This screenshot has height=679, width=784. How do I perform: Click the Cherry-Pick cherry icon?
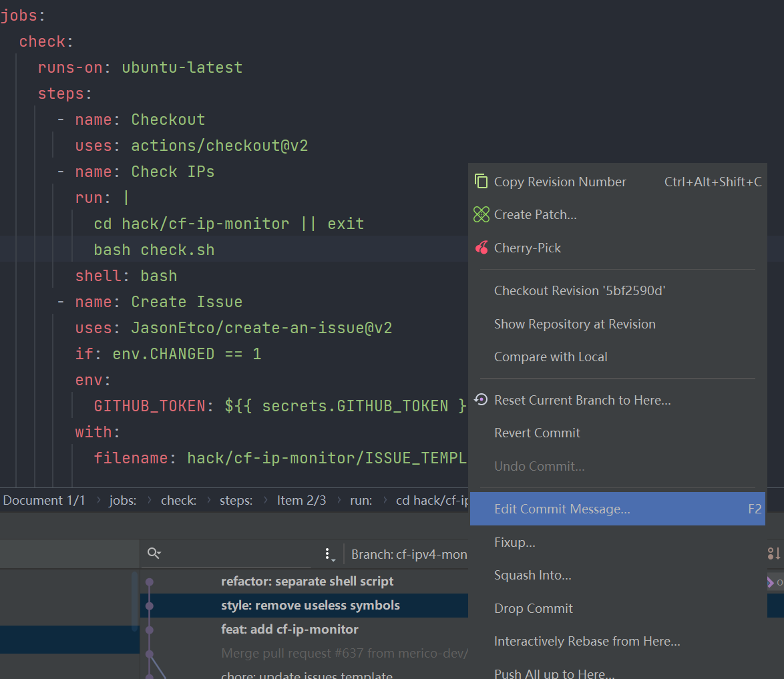(481, 248)
